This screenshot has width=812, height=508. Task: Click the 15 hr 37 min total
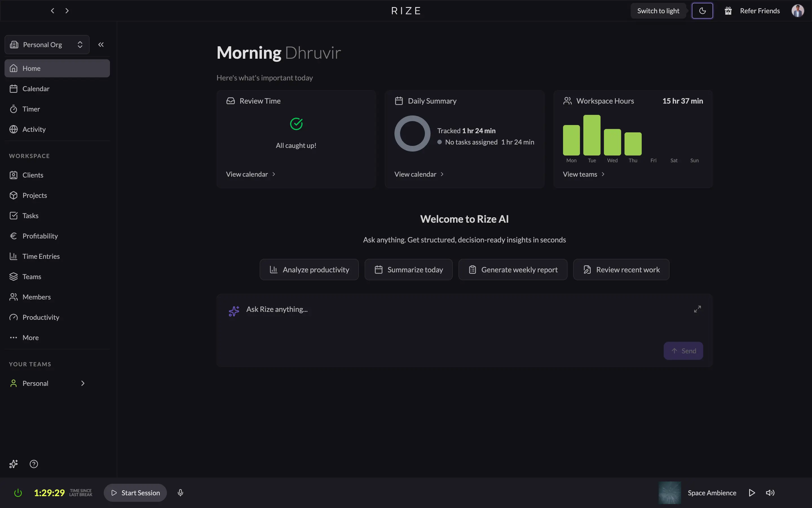(x=683, y=101)
